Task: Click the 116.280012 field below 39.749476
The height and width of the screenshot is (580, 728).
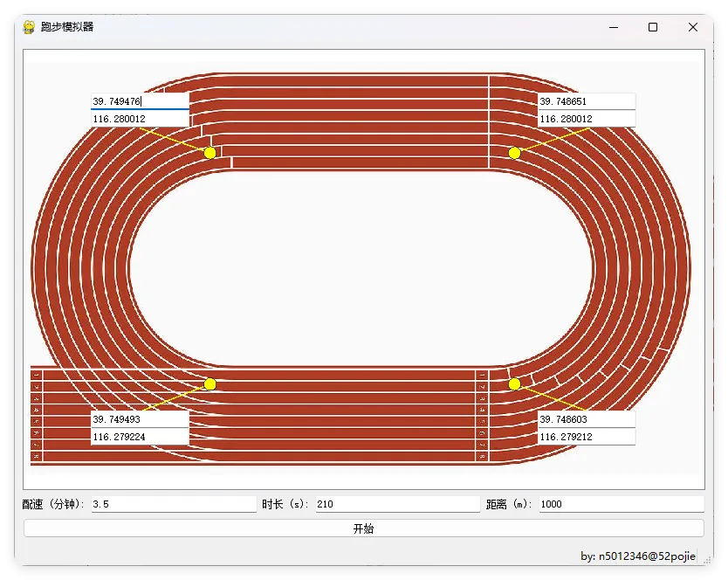Action: pos(140,119)
